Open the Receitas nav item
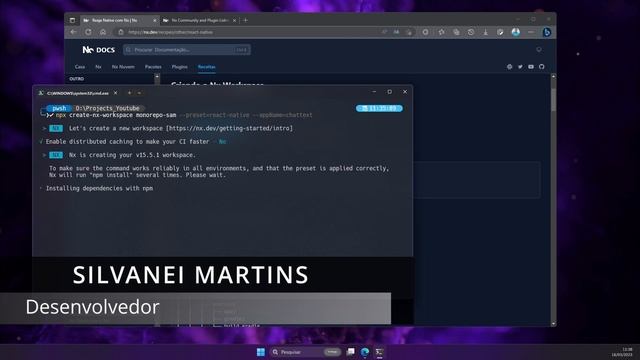Viewport: 640px width, 360px height. point(207,67)
